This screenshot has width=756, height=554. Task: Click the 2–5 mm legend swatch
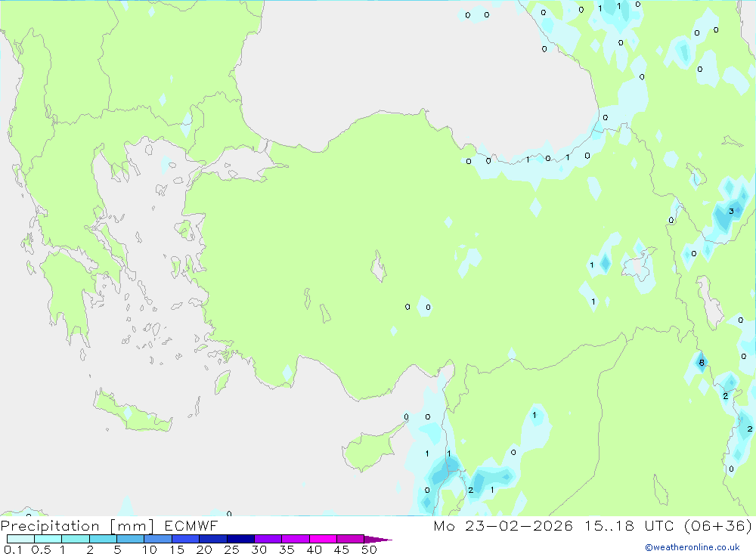pos(103,539)
